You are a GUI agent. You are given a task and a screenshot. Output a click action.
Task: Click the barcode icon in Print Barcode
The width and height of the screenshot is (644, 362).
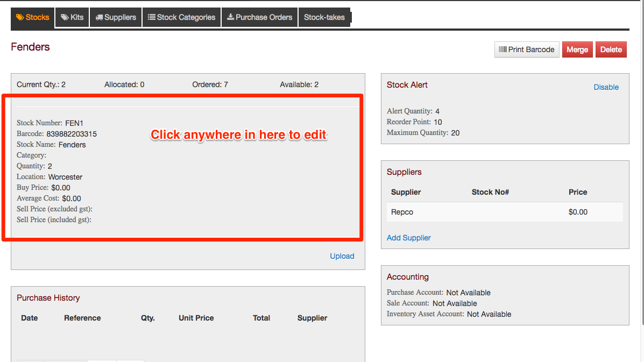(x=503, y=49)
